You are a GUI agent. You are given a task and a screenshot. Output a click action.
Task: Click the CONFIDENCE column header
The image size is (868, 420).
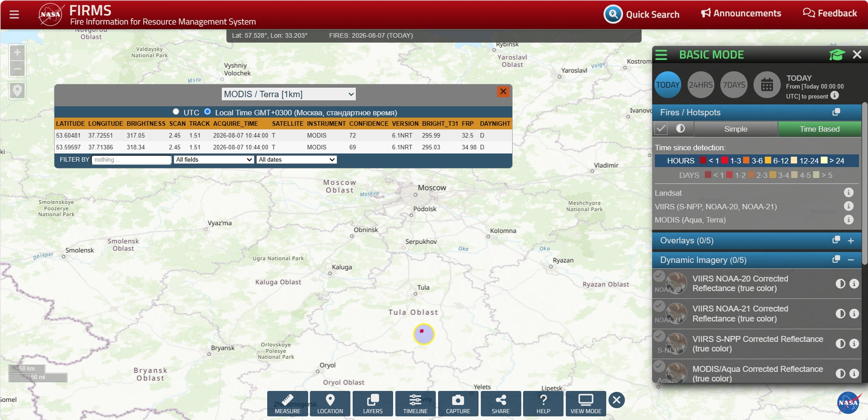pyautogui.click(x=369, y=124)
